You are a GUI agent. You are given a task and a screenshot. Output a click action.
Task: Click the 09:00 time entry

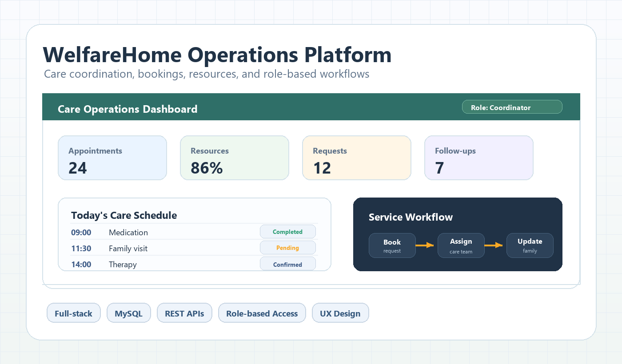coord(81,233)
